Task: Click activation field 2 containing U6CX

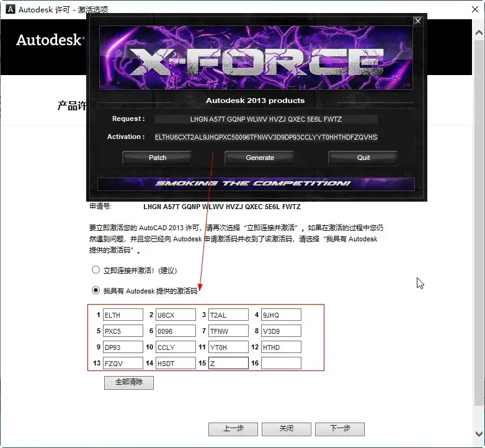Action: point(176,315)
